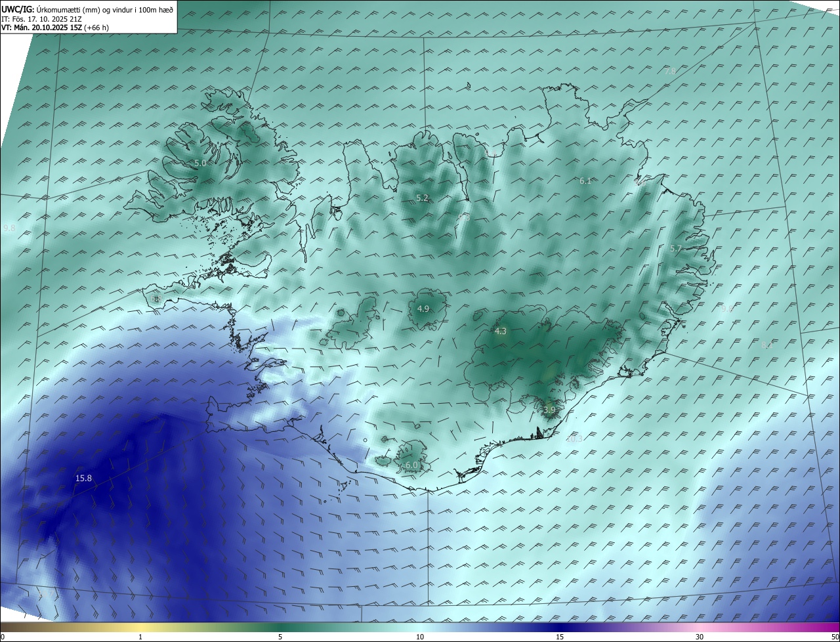Click the 4.9 value on the central glacier
Screen dimensions: 840x642
point(423,309)
